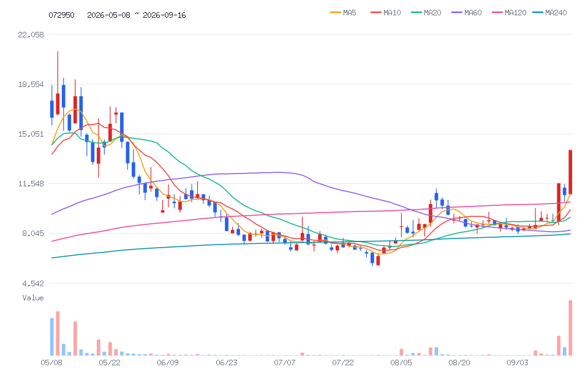Viewport: 588px width, 380px height.
Task: Toggle the MA5 legend entry
Action: (x=343, y=13)
